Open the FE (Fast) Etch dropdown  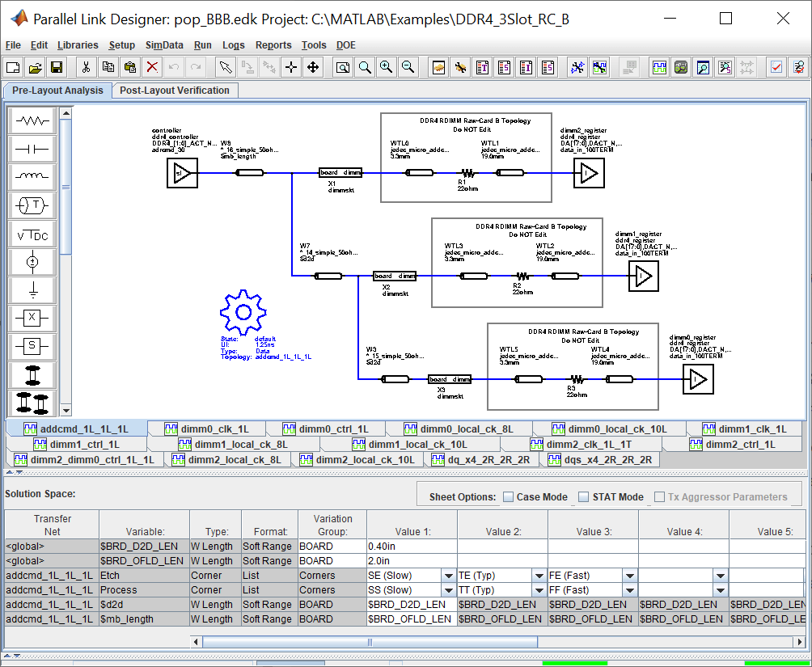click(x=629, y=576)
